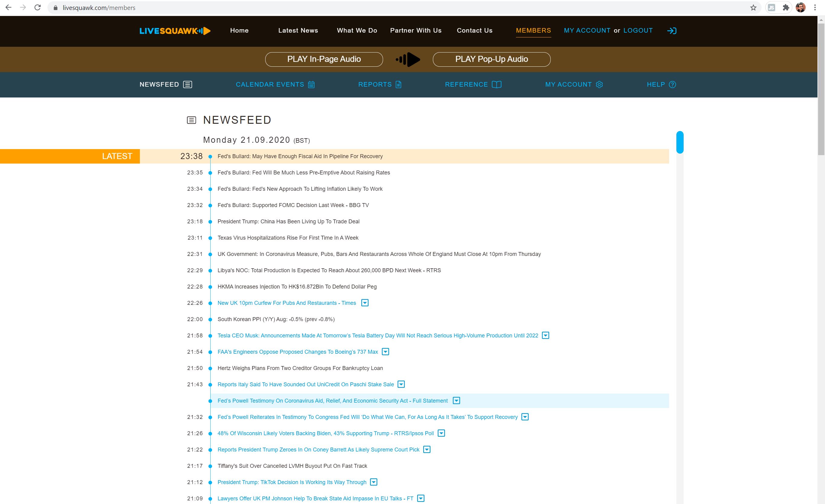Viewport: 825px width, 504px height.
Task: Click the document icon beside REPORTS
Action: pyautogui.click(x=398, y=85)
